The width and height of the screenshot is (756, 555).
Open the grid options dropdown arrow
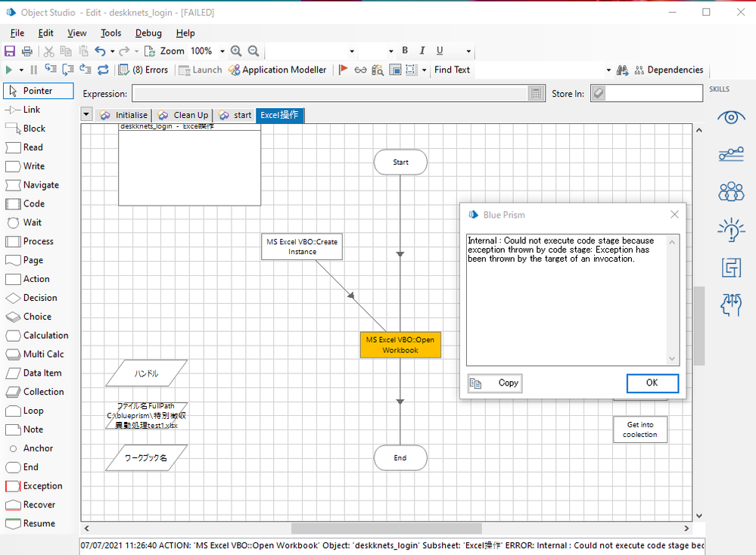tap(425, 70)
